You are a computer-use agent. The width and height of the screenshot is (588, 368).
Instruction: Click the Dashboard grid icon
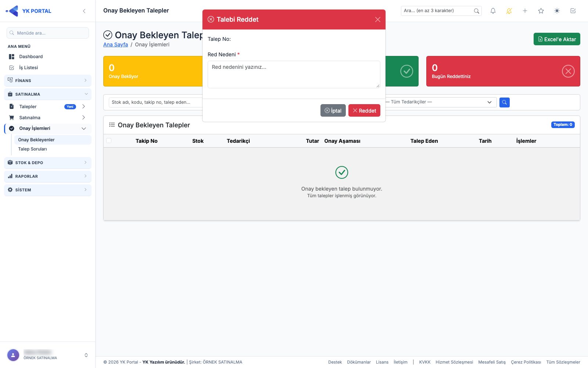12,57
